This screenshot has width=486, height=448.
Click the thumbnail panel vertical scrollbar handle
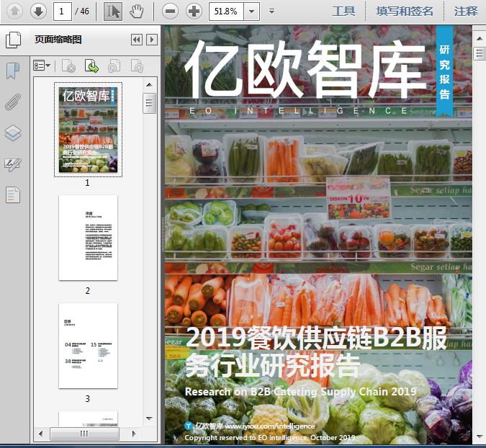tap(149, 103)
